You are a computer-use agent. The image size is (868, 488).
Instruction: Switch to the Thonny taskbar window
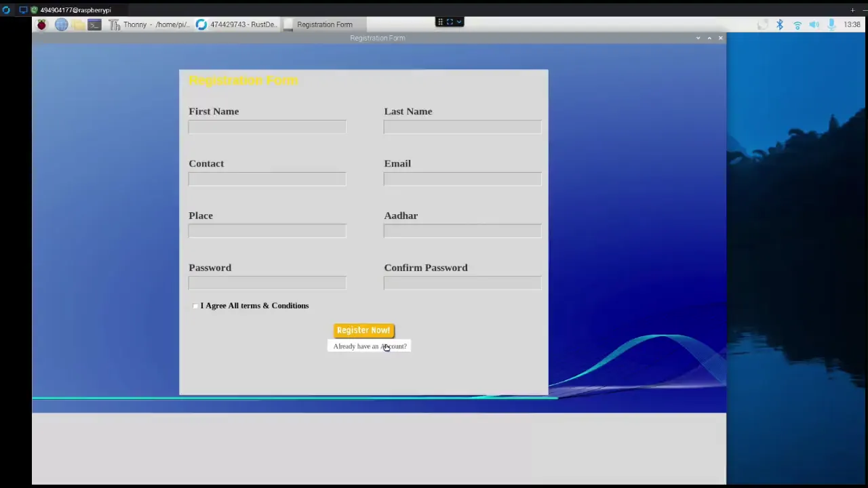click(149, 24)
